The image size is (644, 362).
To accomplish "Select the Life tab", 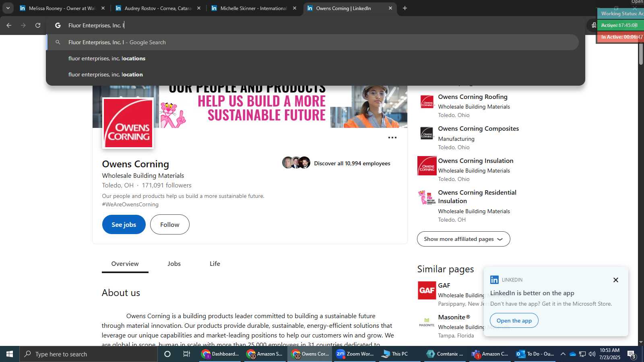I will click(215, 264).
